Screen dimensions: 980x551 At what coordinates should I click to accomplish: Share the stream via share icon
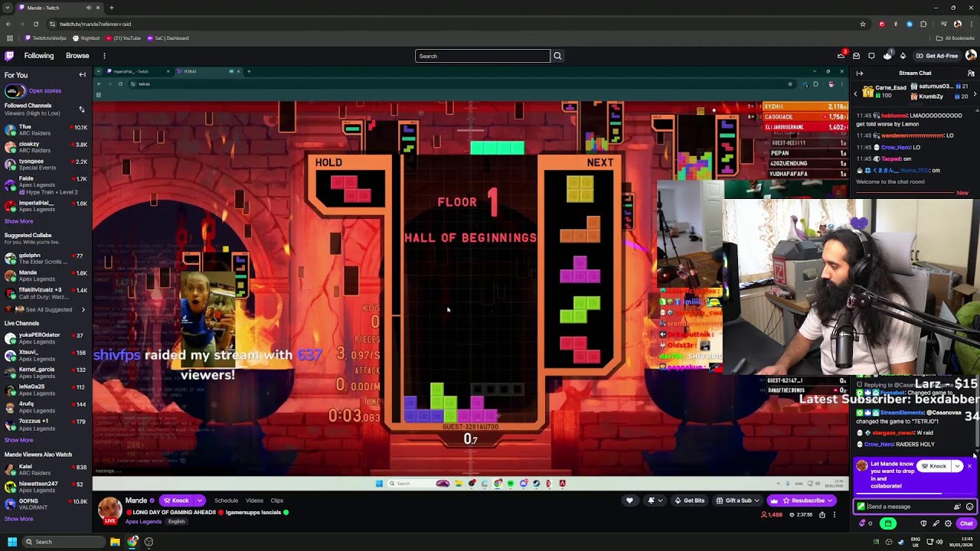[822, 515]
